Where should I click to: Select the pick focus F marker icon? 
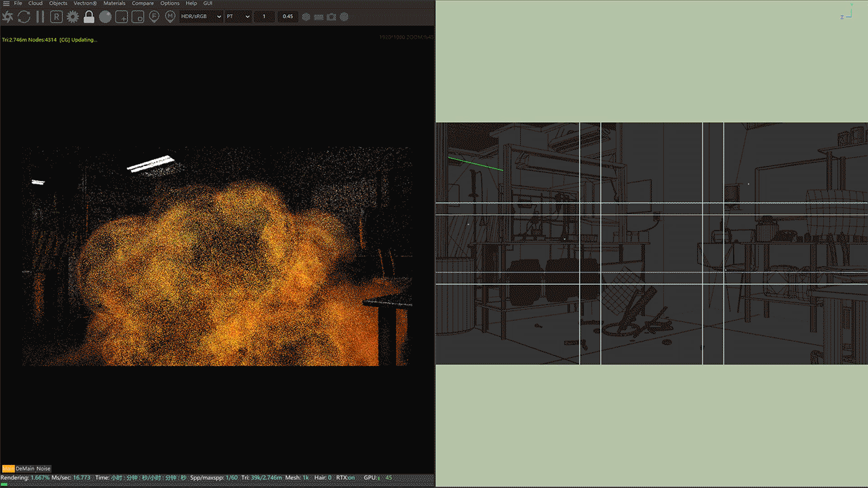point(154,17)
